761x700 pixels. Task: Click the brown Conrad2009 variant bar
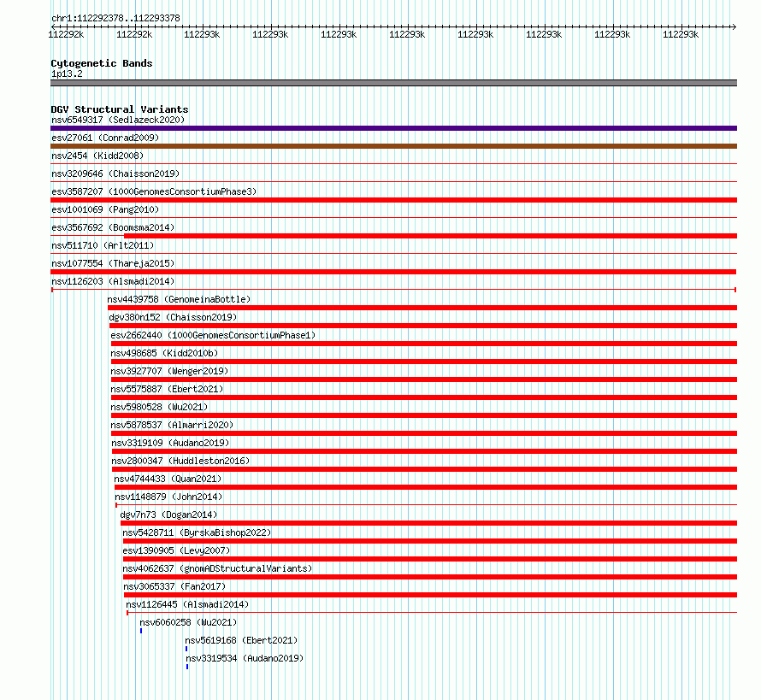coord(393,146)
